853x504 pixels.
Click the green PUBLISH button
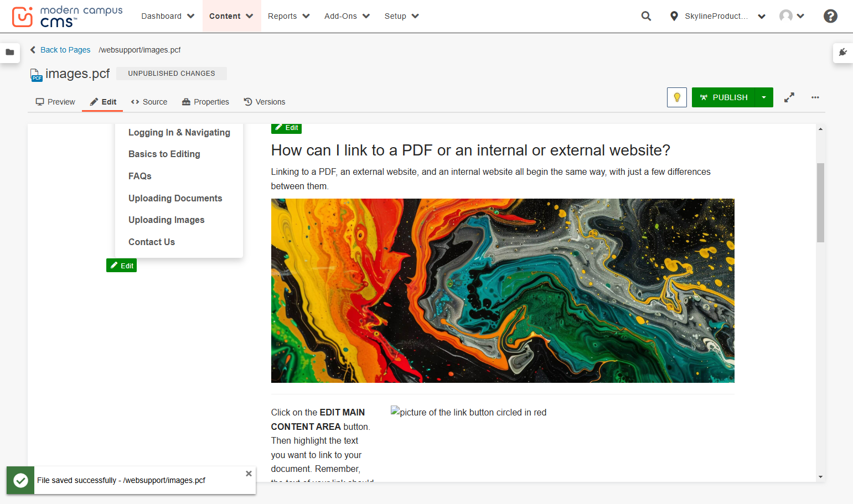723,97
